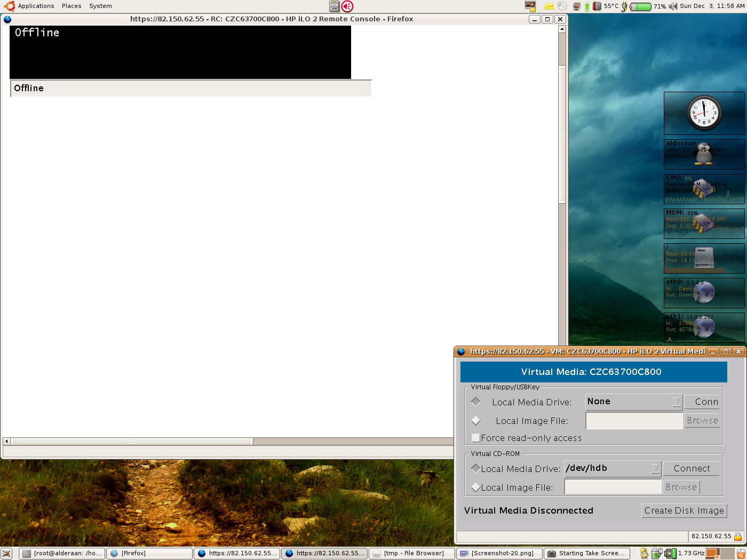Select CD-ROM Local Image File radio button
747x560 pixels.
click(476, 487)
